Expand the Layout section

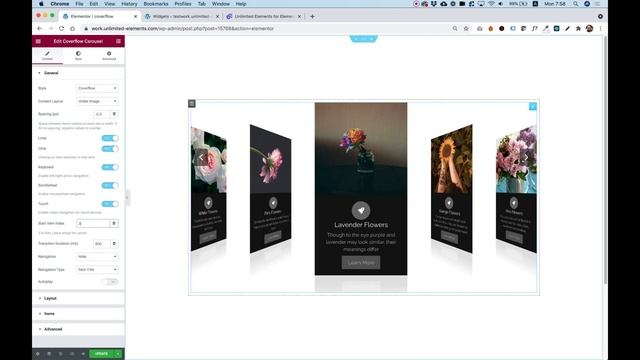78,298
